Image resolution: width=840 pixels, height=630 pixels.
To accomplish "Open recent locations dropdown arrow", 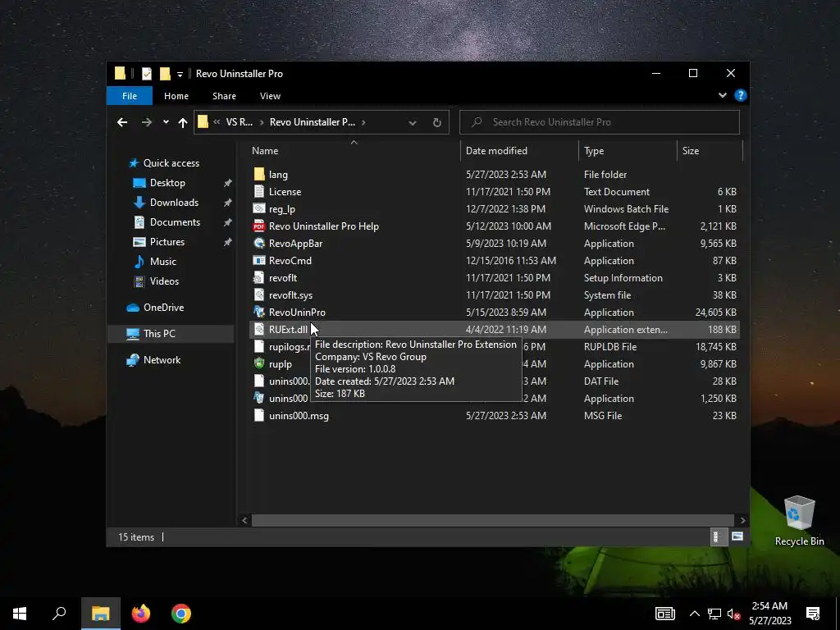I will pyautogui.click(x=166, y=122).
